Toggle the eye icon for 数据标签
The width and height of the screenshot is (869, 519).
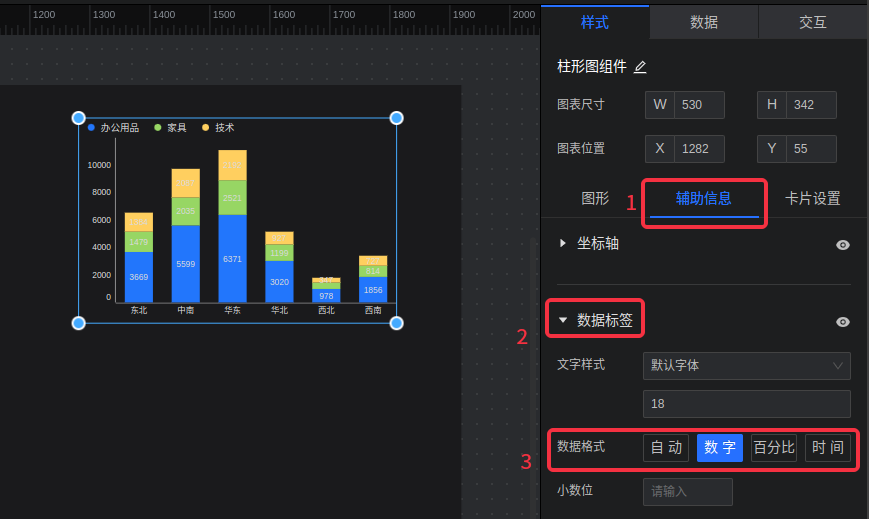coord(843,322)
